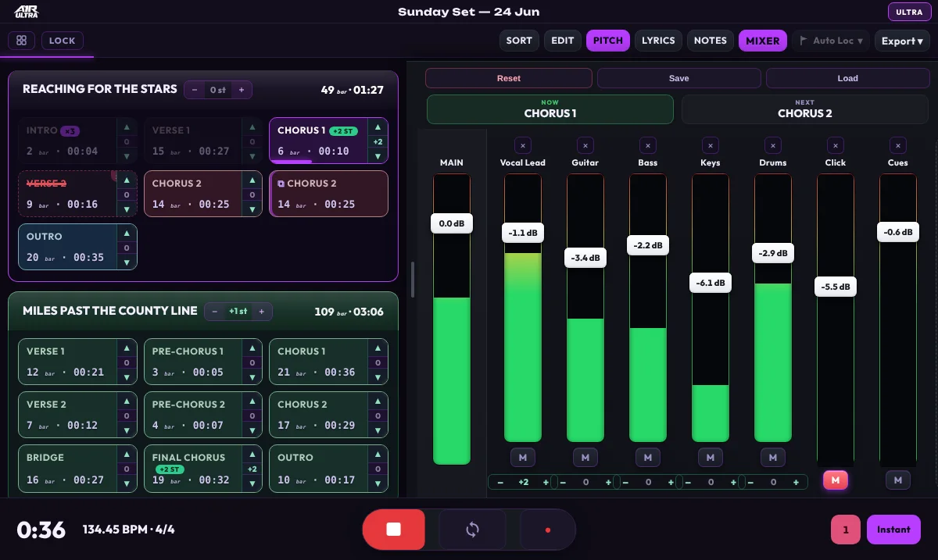Toggle PITCH mode off
This screenshot has height=560, width=938.
608,41
